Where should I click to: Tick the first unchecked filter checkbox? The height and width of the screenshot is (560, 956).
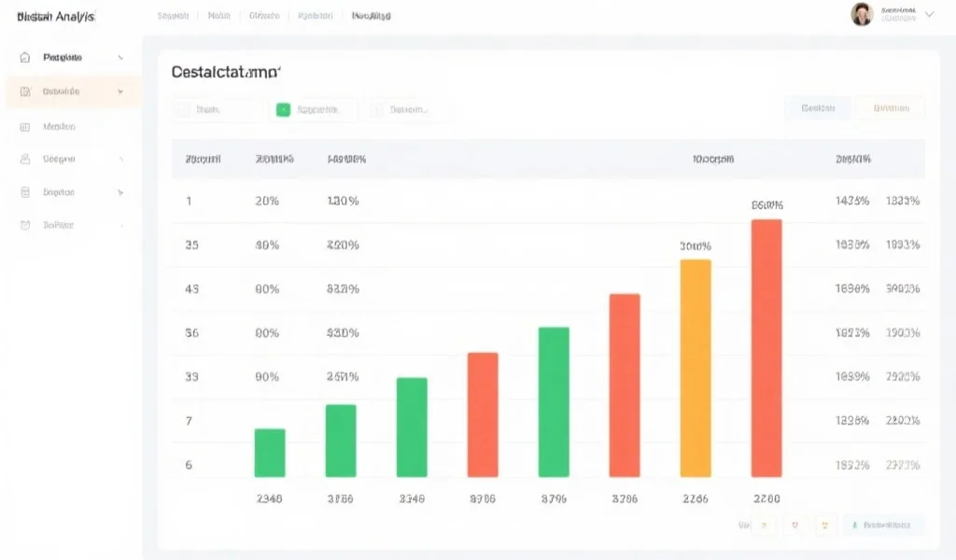click(183, 110)
